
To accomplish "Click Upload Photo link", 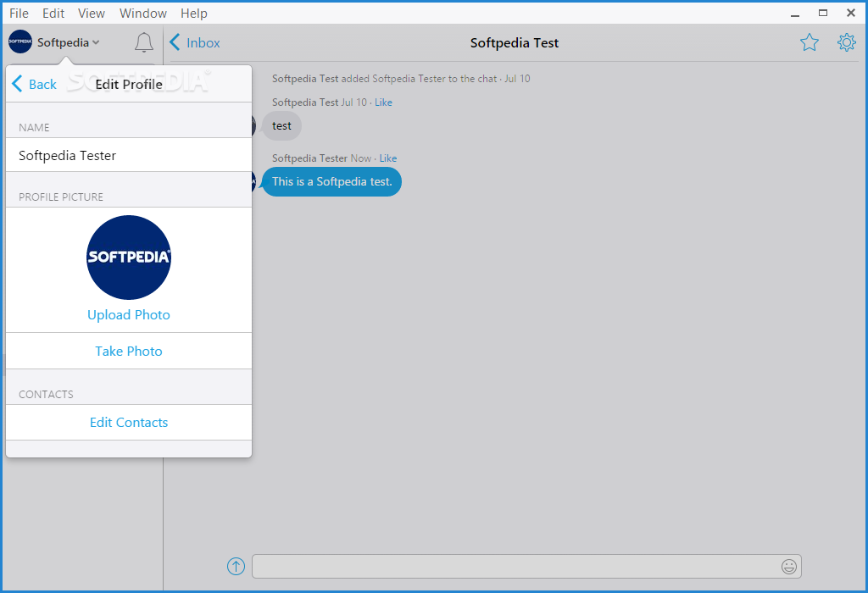I will coord(129,315).
